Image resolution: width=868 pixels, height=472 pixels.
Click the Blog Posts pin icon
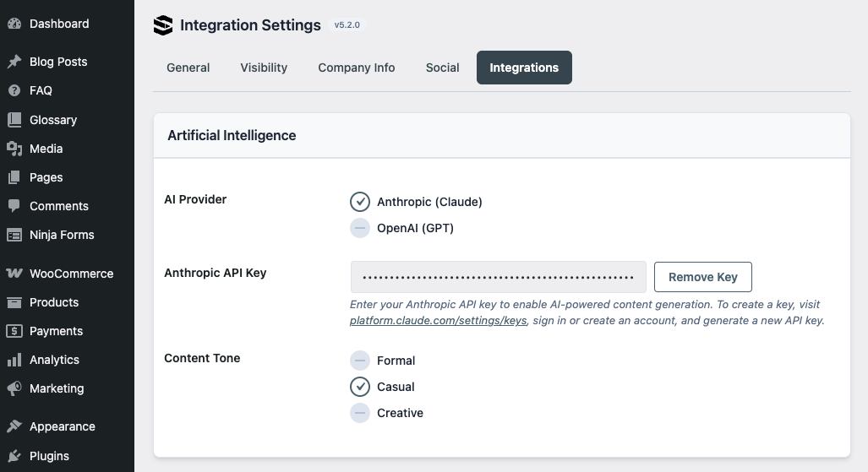[x=14, y=62]
